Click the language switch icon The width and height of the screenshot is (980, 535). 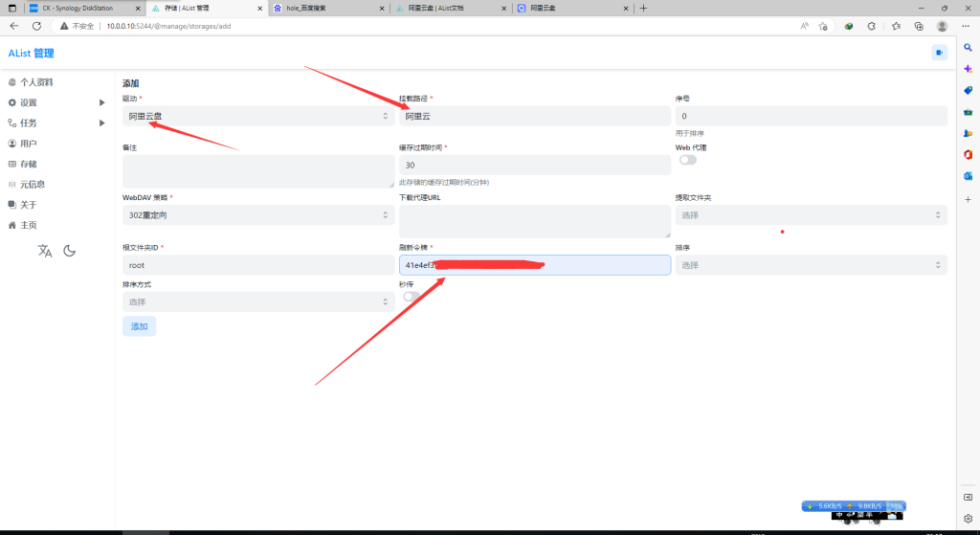pyautogui.click(x=45, y=251)
